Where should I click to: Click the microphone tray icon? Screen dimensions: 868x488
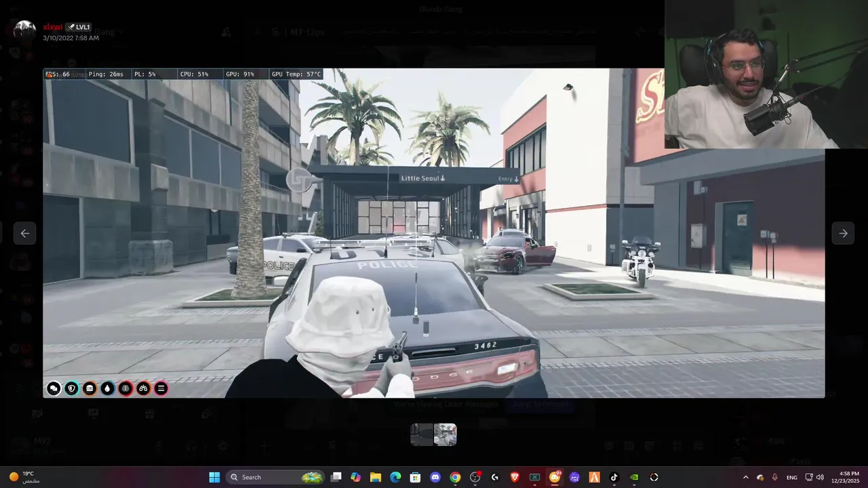pyautogui.click(x=774, y=477)
